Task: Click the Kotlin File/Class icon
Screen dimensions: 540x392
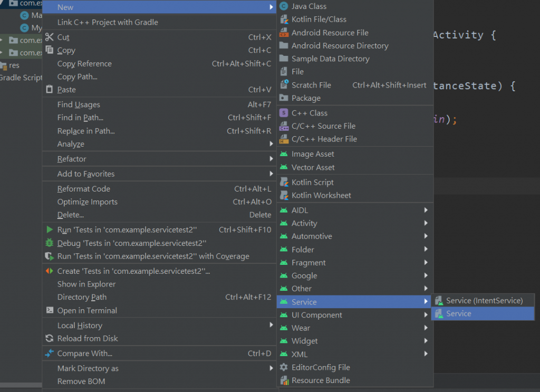Action: (x=284, y=20)
